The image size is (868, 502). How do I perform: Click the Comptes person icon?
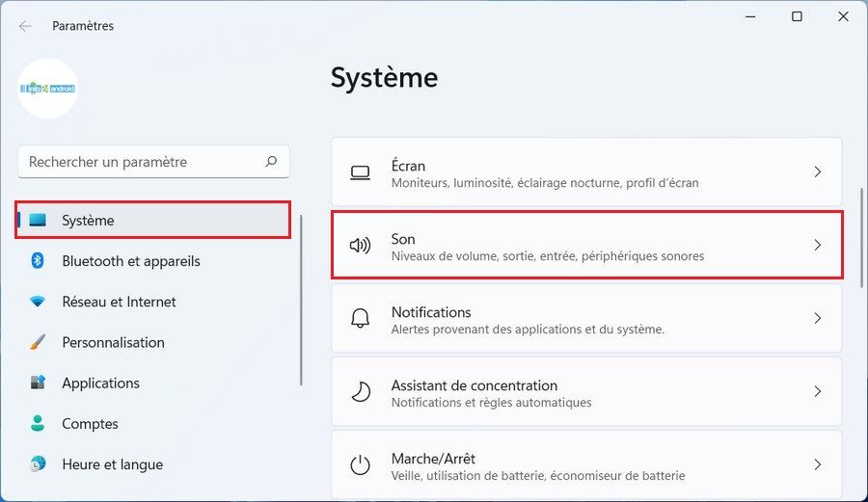coord(38,424)
